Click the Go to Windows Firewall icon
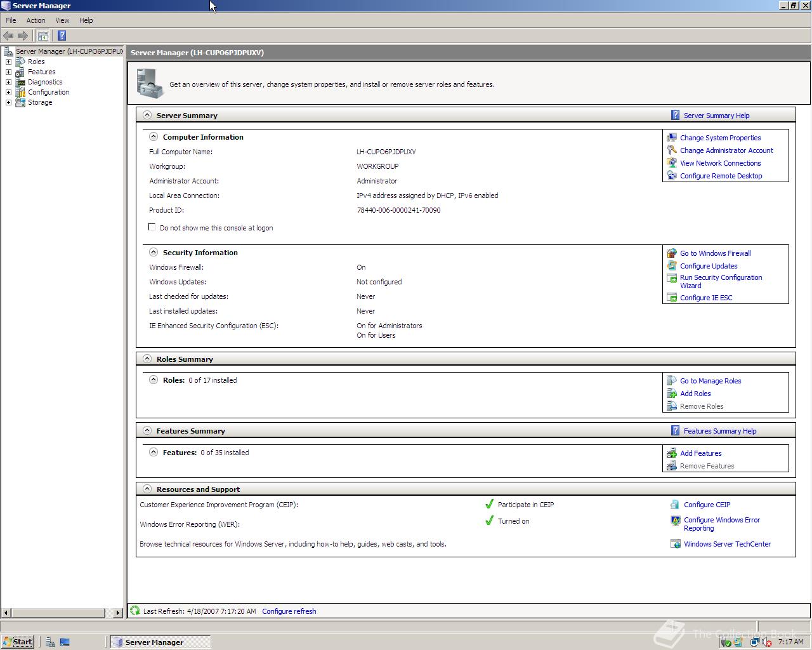This screenshot has height=650, width=812. pos(672,253)
